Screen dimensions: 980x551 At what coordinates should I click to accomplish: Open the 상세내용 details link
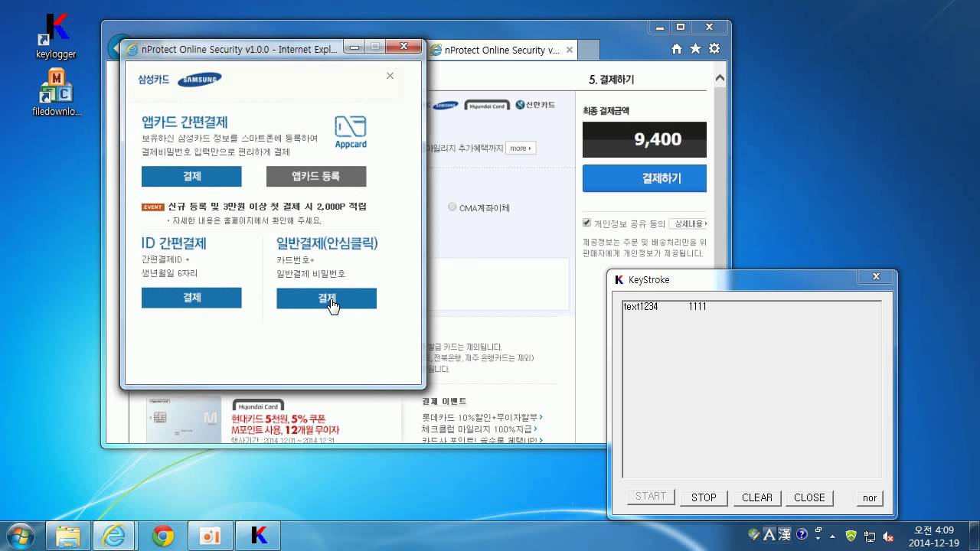pyautogui.click(x=688, y=223)
